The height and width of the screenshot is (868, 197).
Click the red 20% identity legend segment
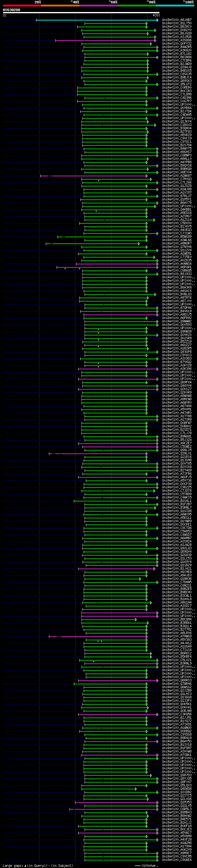pos(22,6)
